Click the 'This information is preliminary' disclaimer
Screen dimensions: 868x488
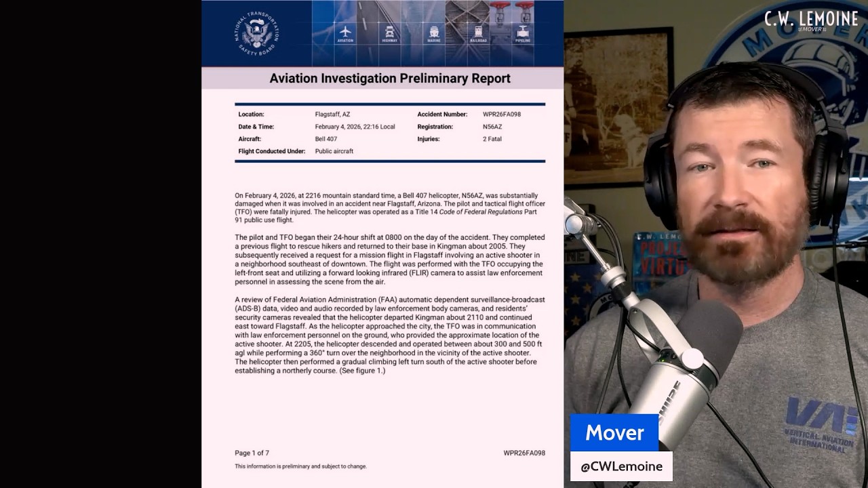tap(300, 466)
